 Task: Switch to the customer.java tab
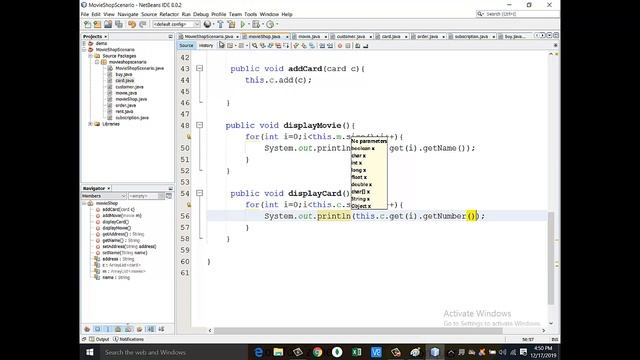(x=351, y=36)
